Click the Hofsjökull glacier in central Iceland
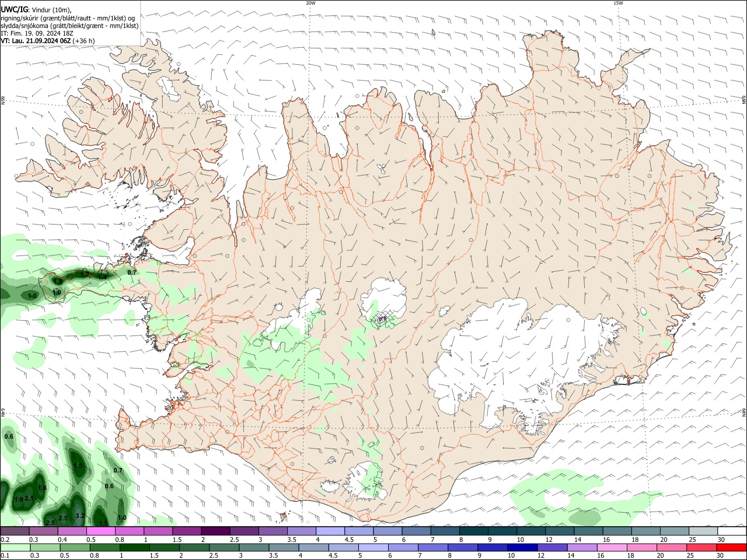 (383, 300)
